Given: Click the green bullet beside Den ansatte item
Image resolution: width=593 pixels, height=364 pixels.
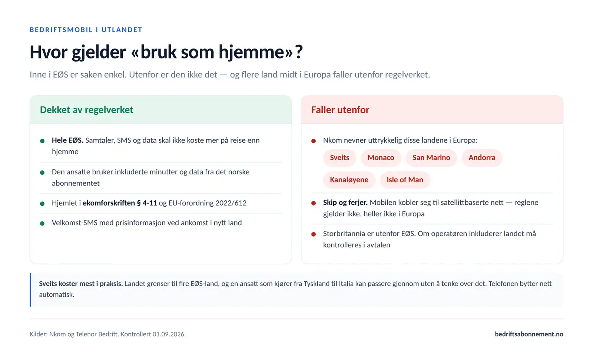Looking at the screenshot, I should click(x=42, y=172).
